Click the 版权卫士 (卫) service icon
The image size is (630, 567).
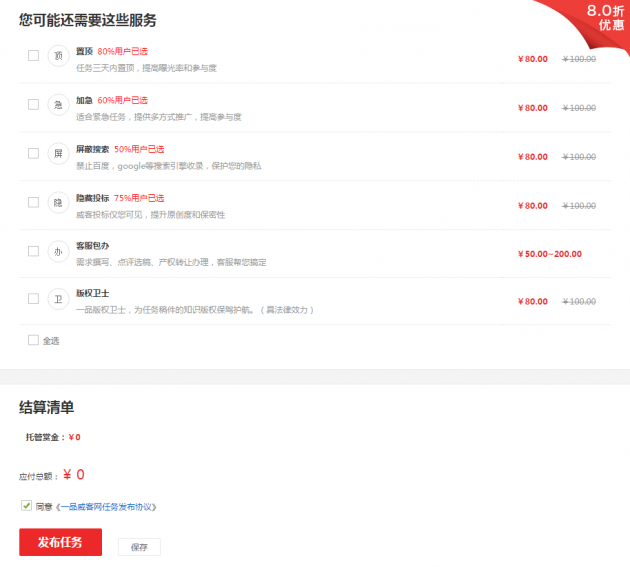tap(57, 300)
